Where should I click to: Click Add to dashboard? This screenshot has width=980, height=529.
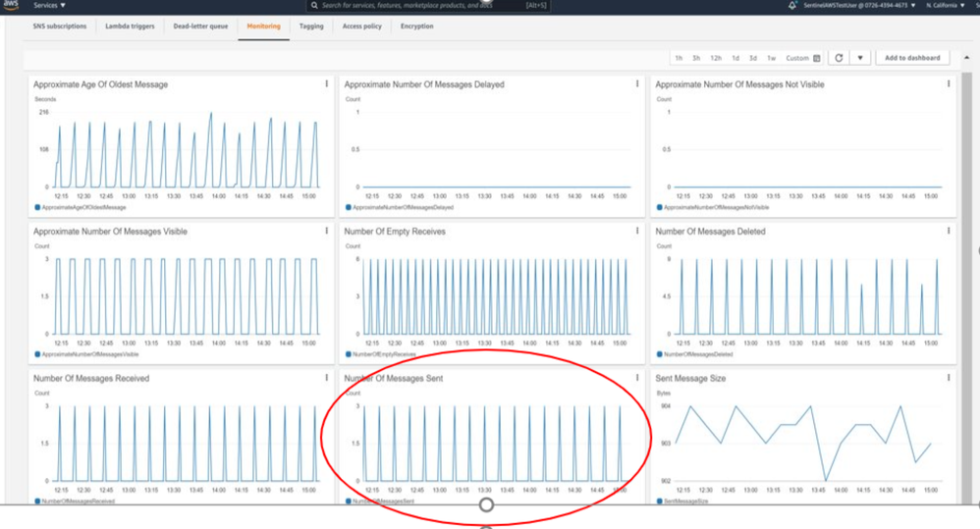click(x=912, y=58)
